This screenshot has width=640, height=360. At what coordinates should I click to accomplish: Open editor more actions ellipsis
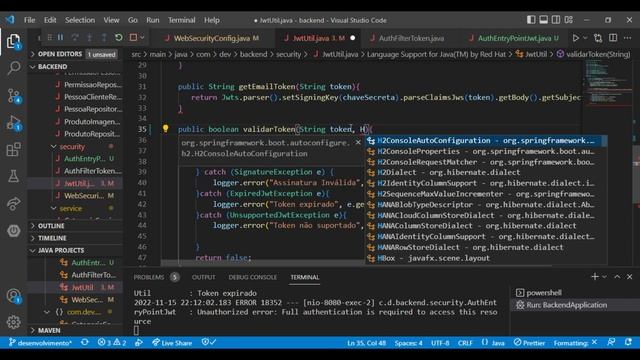pos(627,38)
